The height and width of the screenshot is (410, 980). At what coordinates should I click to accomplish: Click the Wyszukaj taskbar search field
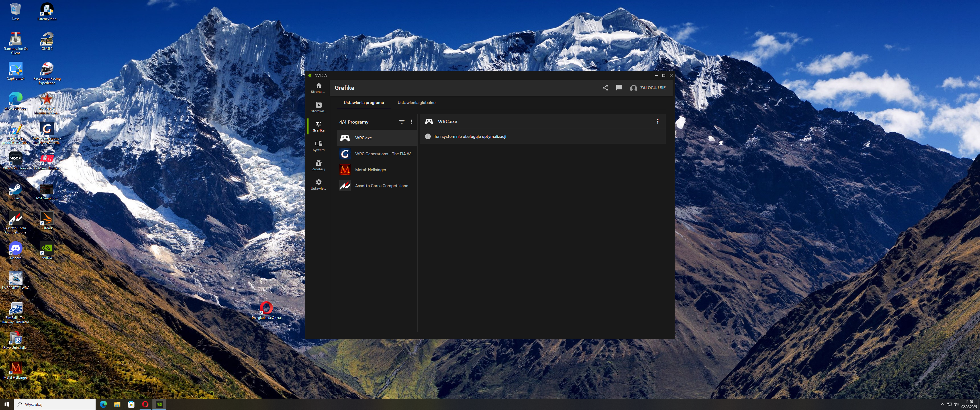pyautogui.click(x=55, y=404)
